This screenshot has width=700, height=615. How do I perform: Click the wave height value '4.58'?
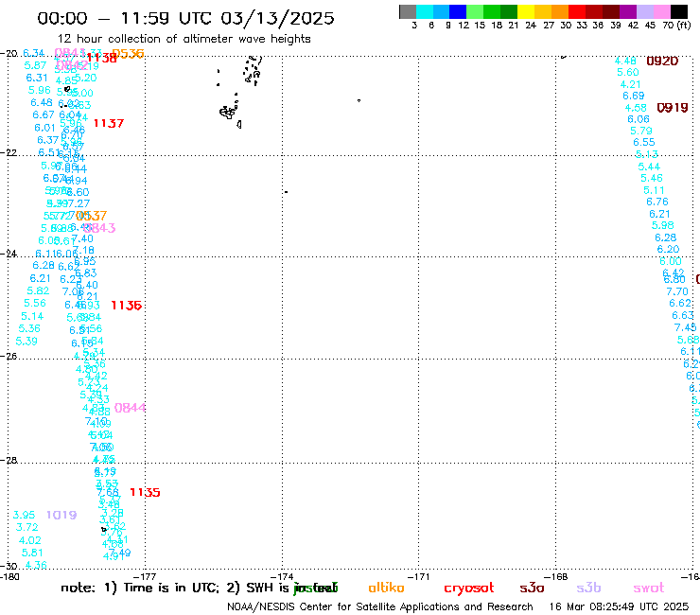pyautogui.click(x=636, y=108)
